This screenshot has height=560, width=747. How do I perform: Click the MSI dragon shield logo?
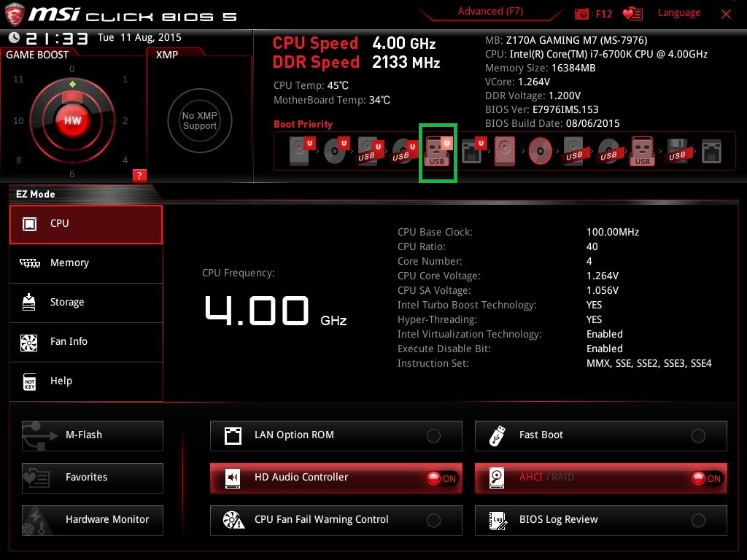pos(14,15)
